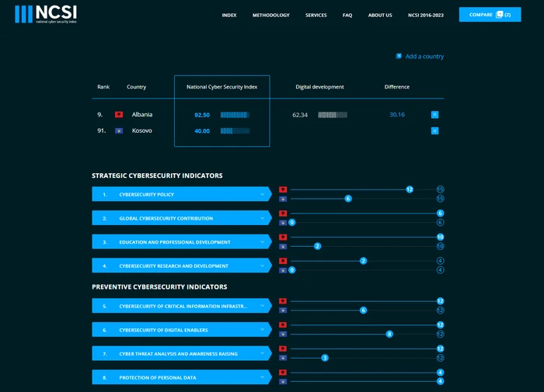Expand Education and Professional Development section

[x=263, y=242]
